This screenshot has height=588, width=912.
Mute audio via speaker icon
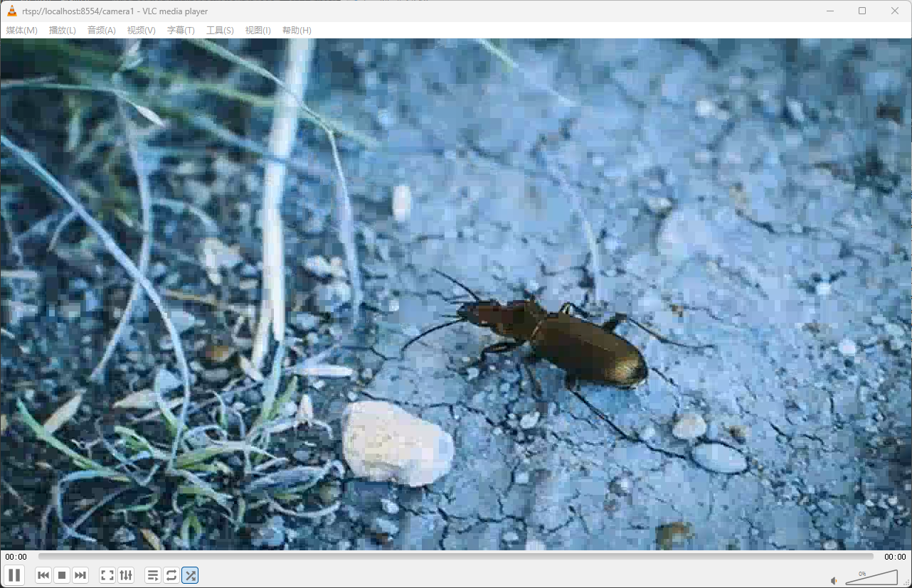[834, 580]
